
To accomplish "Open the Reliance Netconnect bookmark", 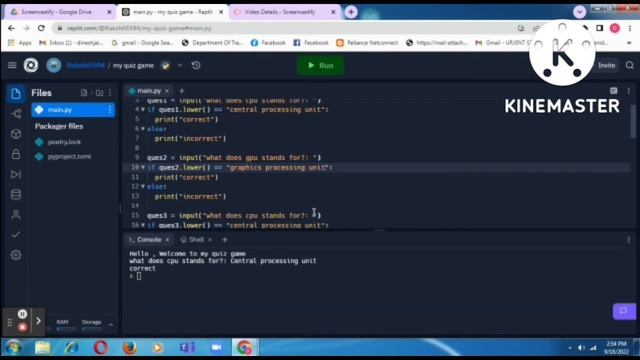I will tap(367, 42).
